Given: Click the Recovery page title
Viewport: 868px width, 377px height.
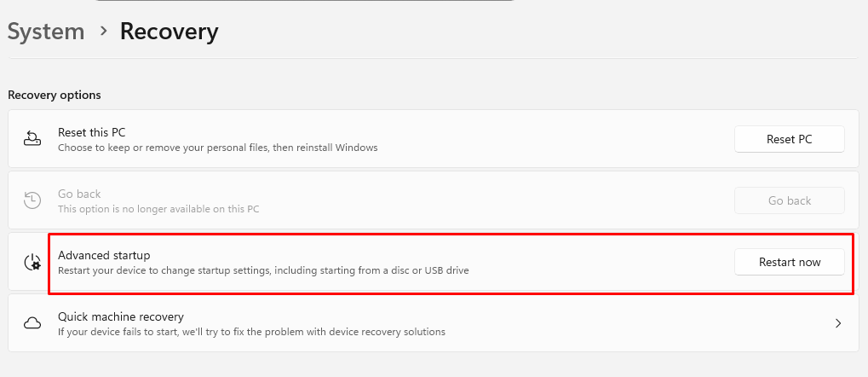Looking at the screenshot, I should 169,32.
